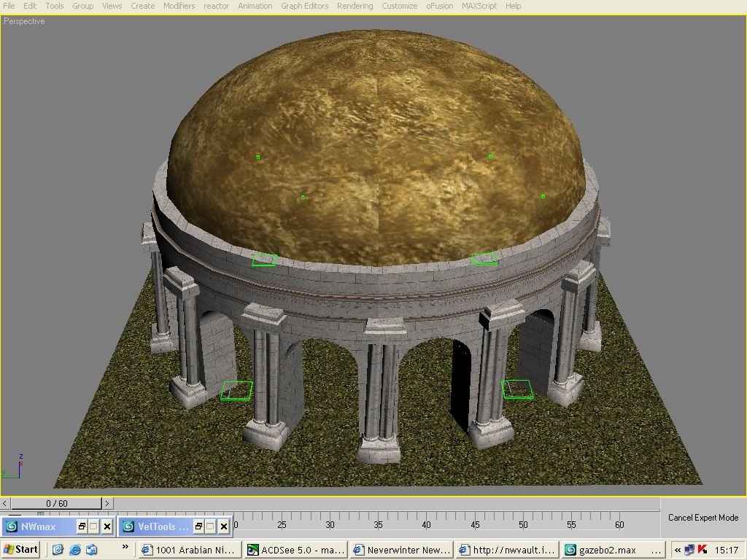Click the Kaspersky icon in system tray
The width and height of the screenshot is (747, 560).
click(x=703, y=550)
